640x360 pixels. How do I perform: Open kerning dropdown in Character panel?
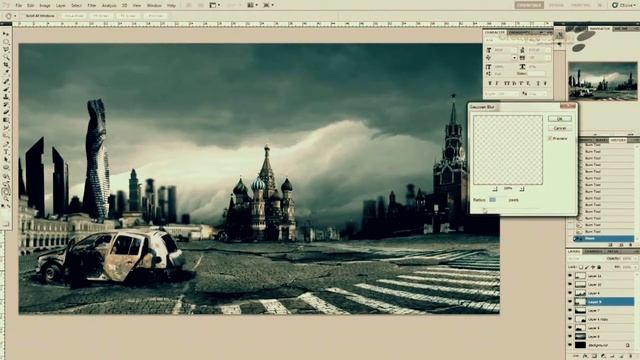point(514,58)
